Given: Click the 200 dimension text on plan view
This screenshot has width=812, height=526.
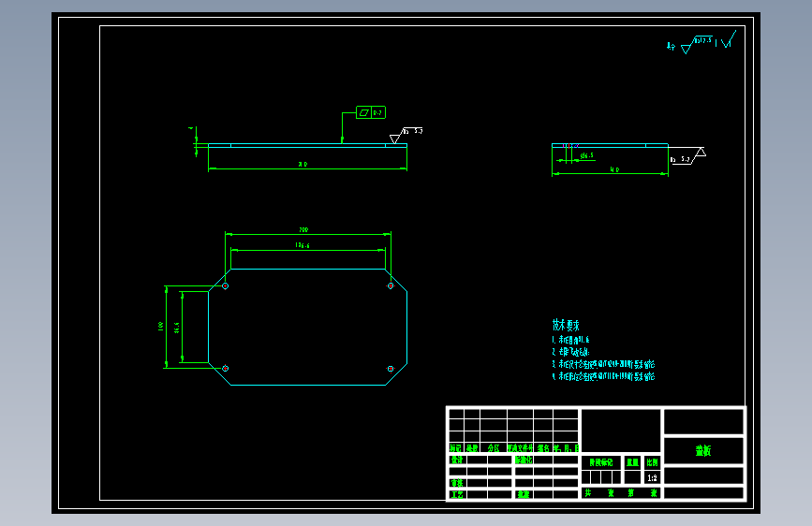Looking at the screenshot, I should (x=303, y=230).
